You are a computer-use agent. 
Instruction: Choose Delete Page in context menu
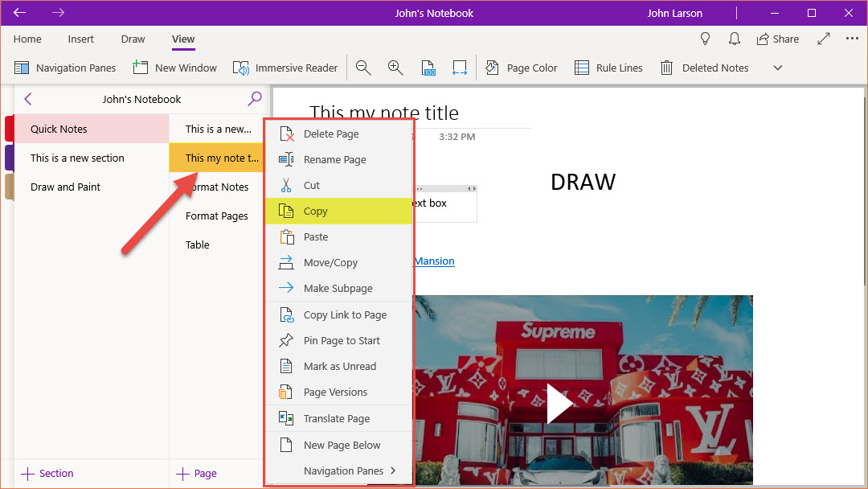[x=330, y=134]
